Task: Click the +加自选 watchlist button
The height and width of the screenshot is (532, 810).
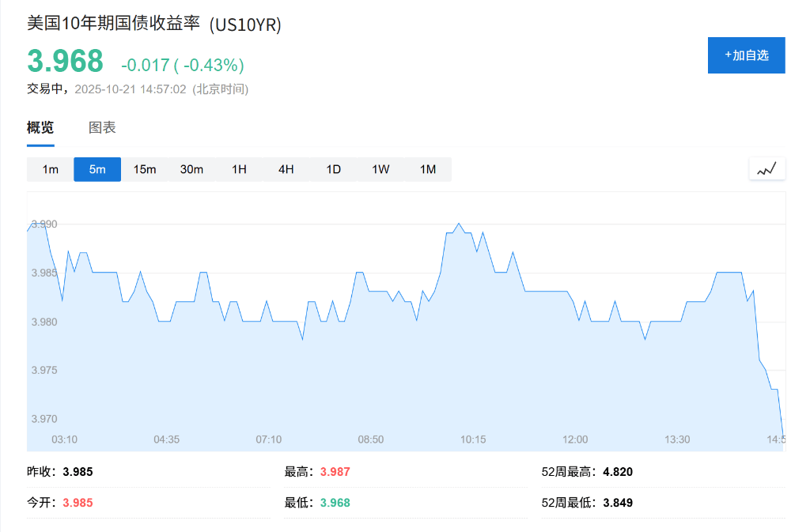Action: [x=746, y=55]
